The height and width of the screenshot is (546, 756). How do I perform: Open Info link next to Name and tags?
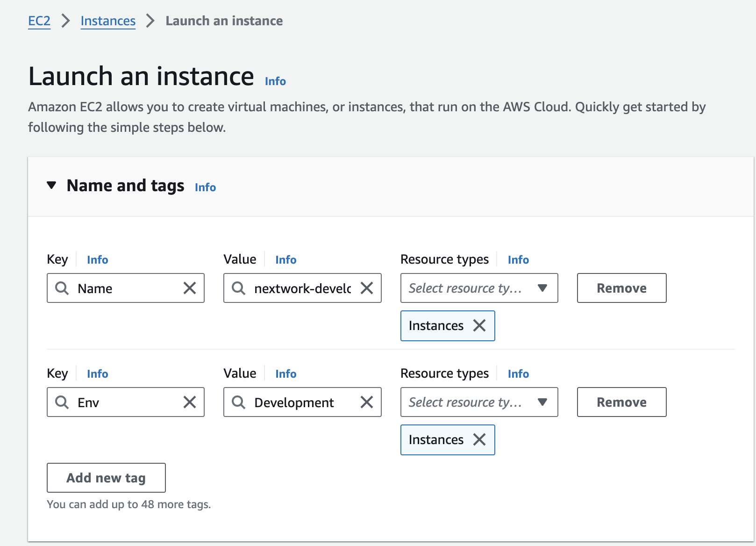coord(205,187)
